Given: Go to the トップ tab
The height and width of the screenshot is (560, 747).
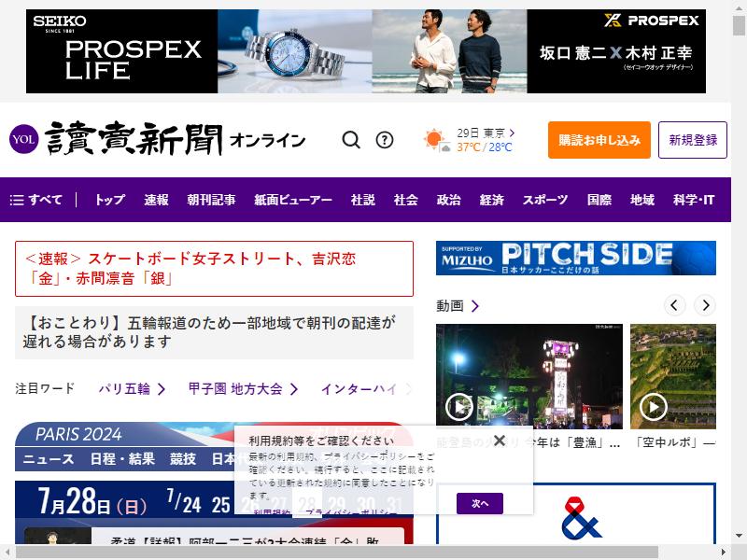Looking at the screenshot, I should point(110,200).
